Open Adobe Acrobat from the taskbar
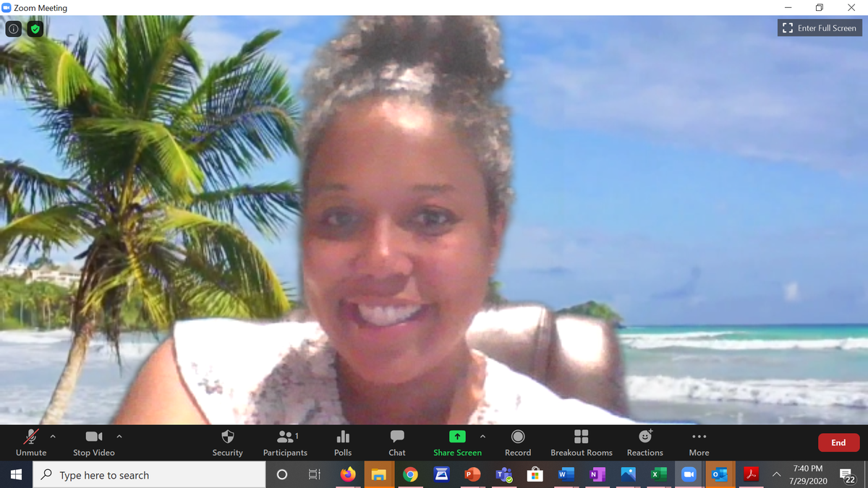 [752, 475]
